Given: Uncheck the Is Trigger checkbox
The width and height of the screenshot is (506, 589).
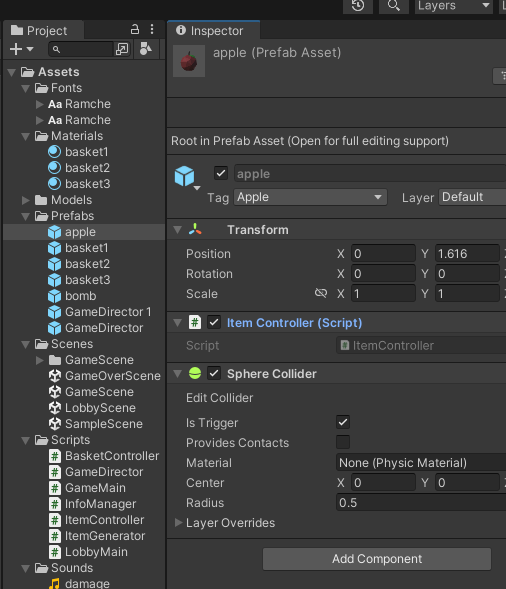Looking at the screenshot, I should click(x=343, y=422).
